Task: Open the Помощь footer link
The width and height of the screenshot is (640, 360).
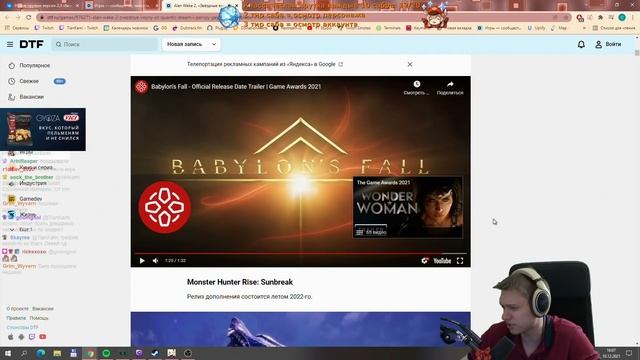Action: coord(39,318)
